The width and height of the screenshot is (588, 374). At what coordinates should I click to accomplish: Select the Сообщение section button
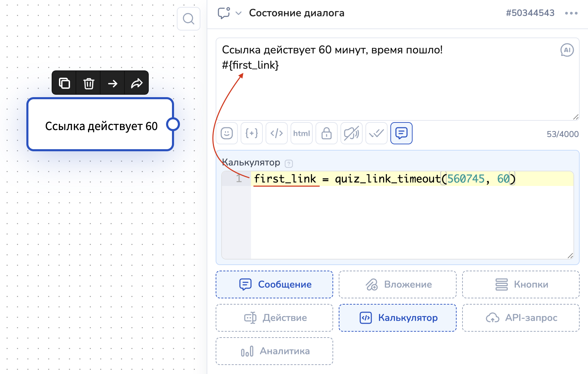click(274, 284)
